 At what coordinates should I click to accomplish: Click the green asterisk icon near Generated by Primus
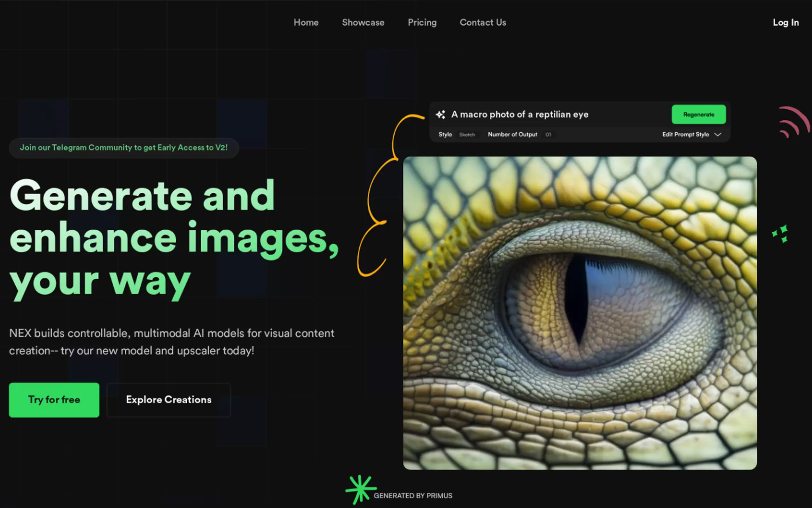pyautogui.click(x=360, y=489)
